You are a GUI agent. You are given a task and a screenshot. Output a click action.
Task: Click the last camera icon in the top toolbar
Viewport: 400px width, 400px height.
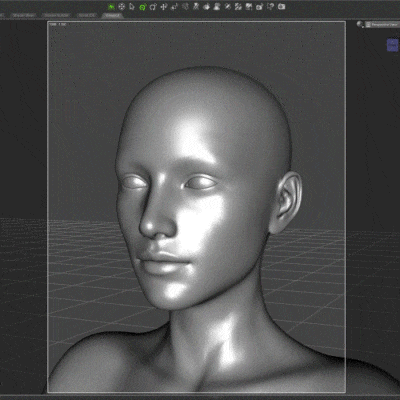tap(281, 6)
